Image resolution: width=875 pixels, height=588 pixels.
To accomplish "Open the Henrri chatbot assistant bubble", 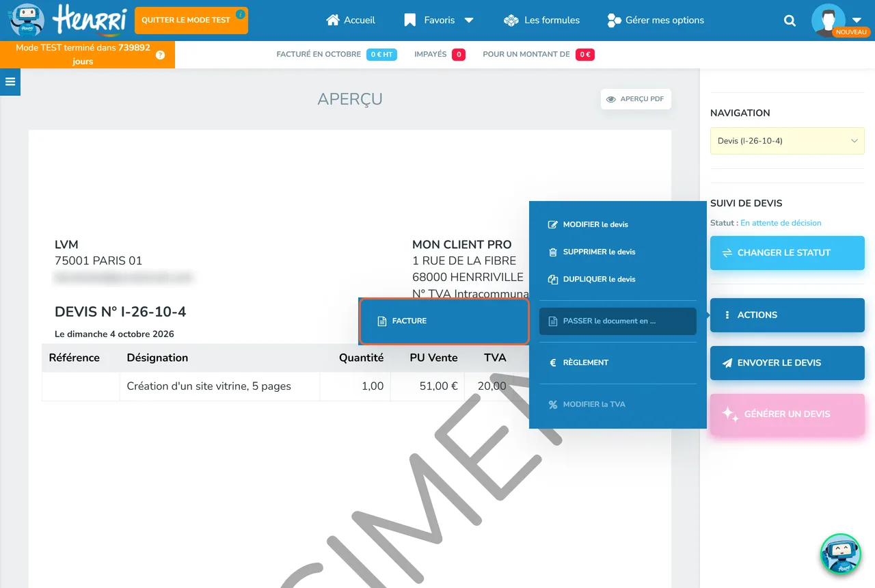I will click(x=840, y=554).
